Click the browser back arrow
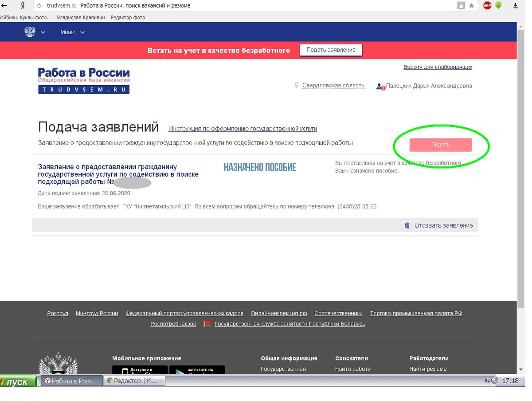The width and height of the screenshot is (532, 401). pos(4,6)
